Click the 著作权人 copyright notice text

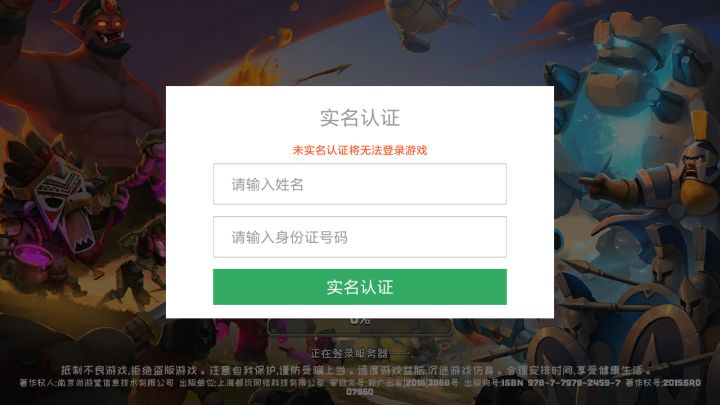(96, 382)
